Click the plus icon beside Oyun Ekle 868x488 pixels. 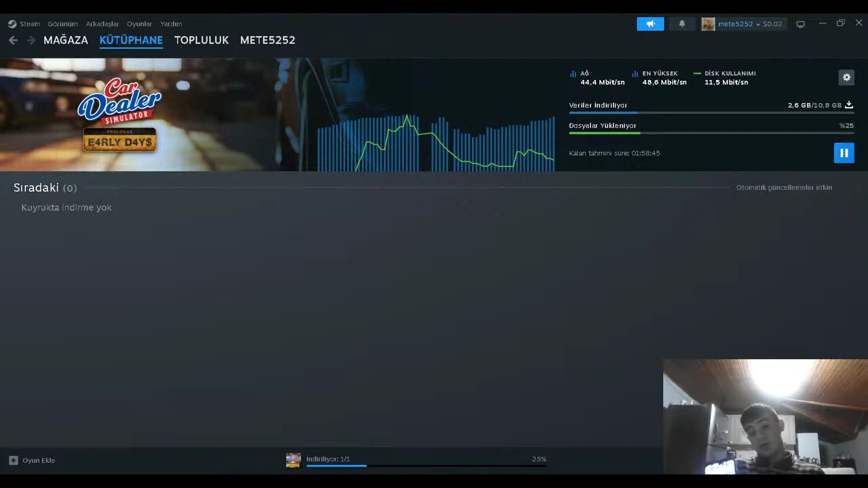(x=13, y=460)
